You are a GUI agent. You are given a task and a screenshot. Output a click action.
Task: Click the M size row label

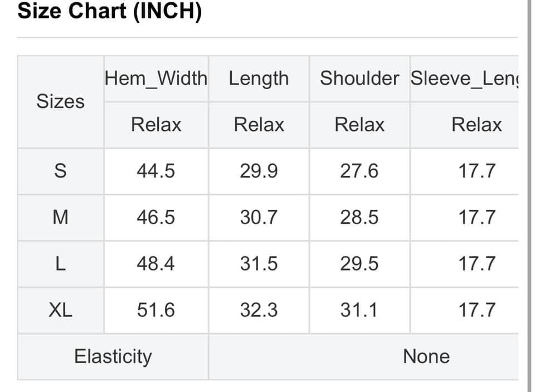[x=60, y=218]
